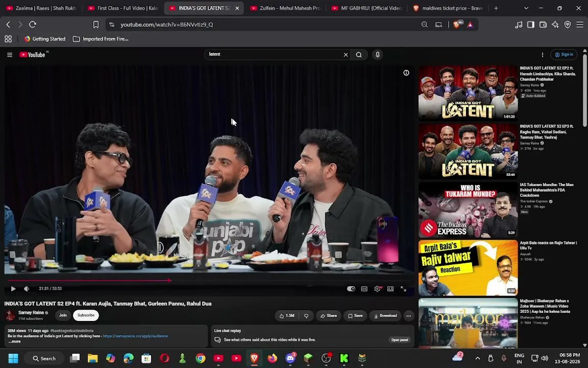
Task: Switch the player to theater mode
Action: [x=390, y=289]
